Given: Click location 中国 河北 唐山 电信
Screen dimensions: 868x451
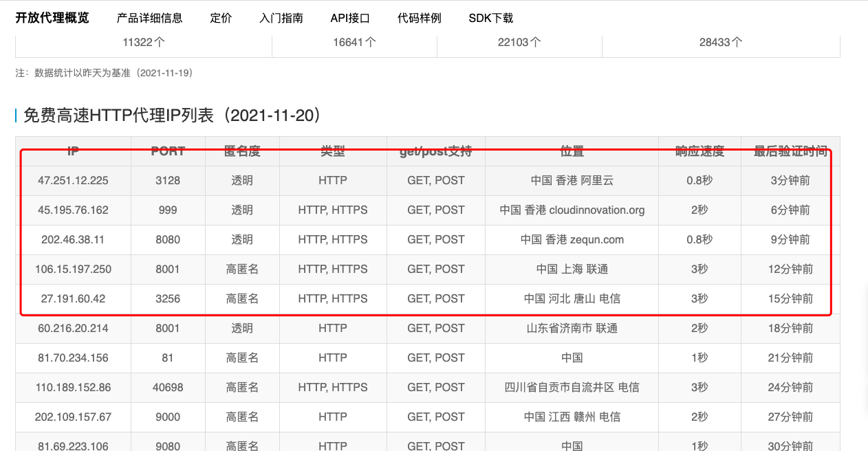Looking at the screenshot, I should pos(572,299).
